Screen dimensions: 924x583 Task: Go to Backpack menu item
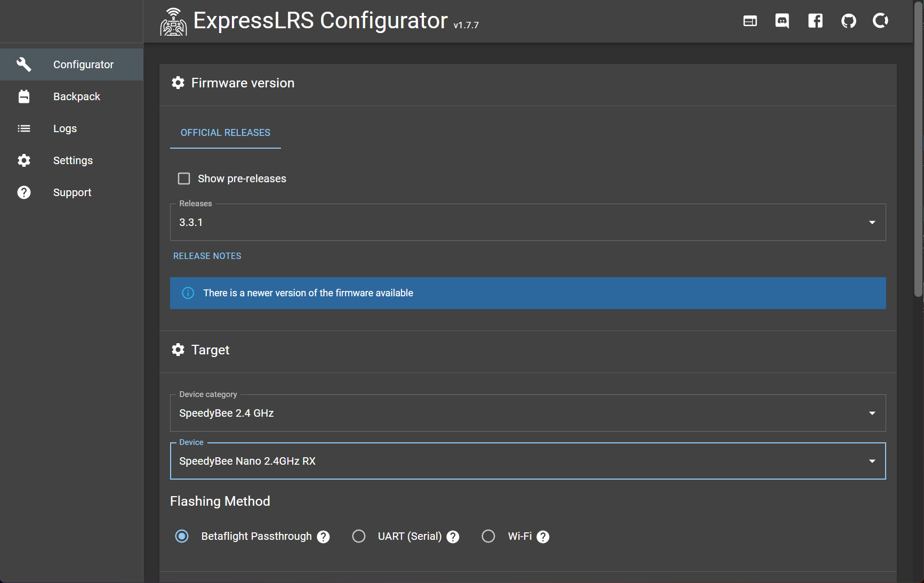click(x=71, y=96)
